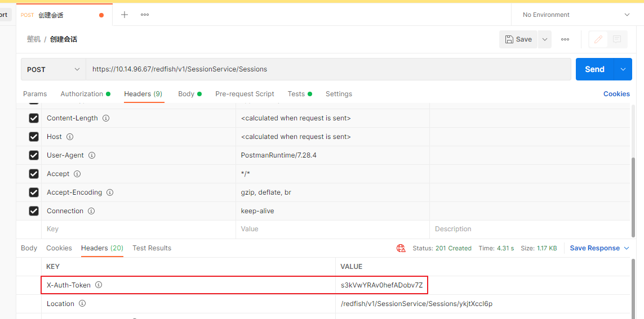Image resolution: width=644 pixels, height=319 pixels.
Task: Click the 创建会话 request name breadcrumb
Action: click(64, 39)
